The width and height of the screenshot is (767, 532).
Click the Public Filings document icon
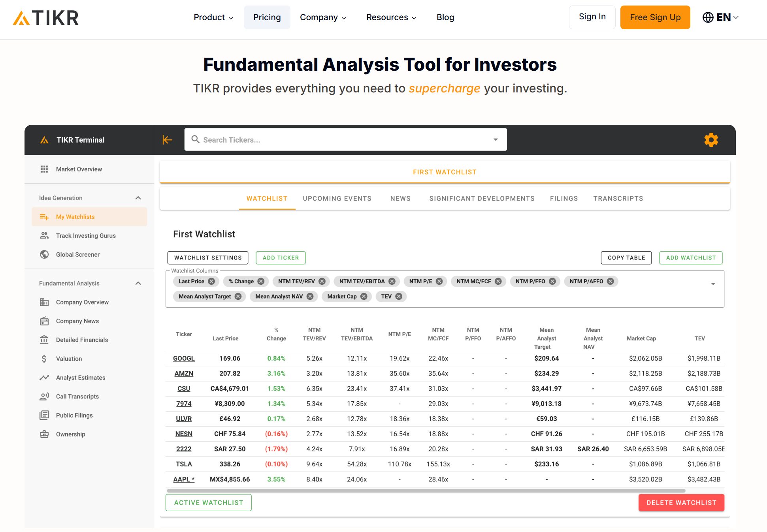(x=44, y=415)
